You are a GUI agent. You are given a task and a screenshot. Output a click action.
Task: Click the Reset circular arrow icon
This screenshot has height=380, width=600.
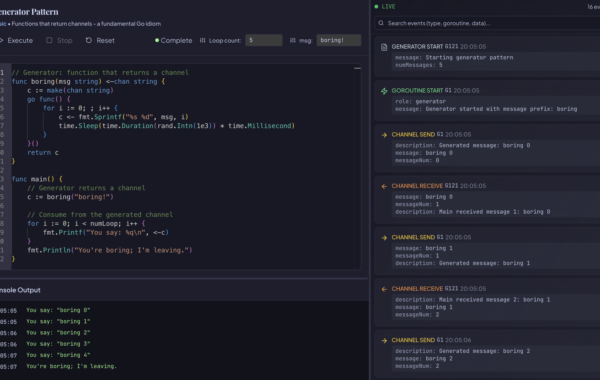[x=89, y=40]
